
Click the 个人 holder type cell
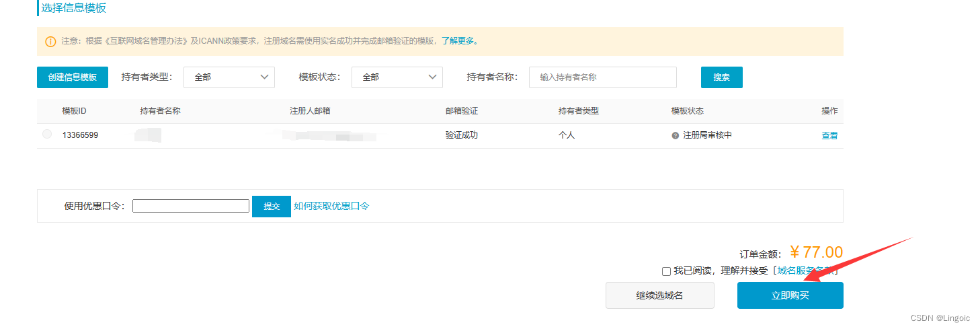click(x=567, y=135)
